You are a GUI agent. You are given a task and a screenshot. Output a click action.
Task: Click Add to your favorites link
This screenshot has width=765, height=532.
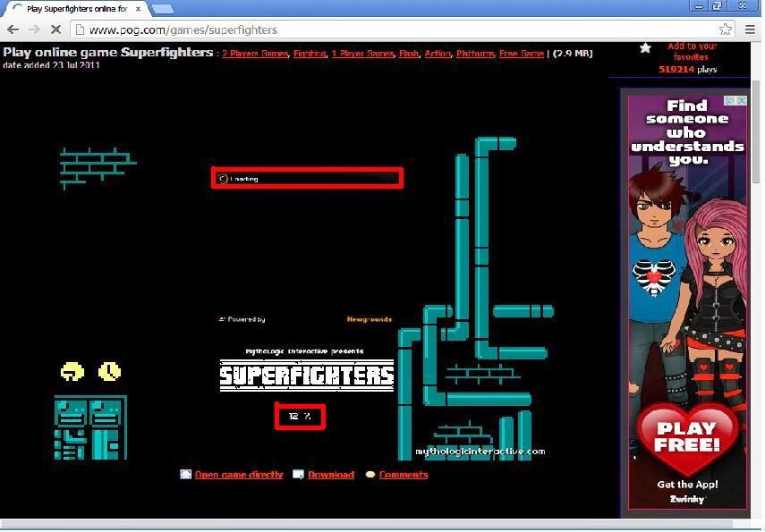tap(692, 51)
